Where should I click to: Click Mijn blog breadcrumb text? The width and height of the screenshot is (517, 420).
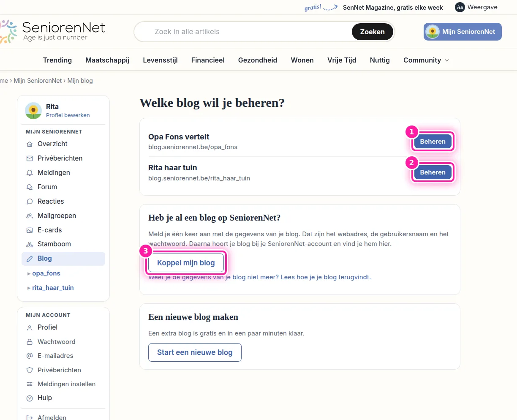80,81
